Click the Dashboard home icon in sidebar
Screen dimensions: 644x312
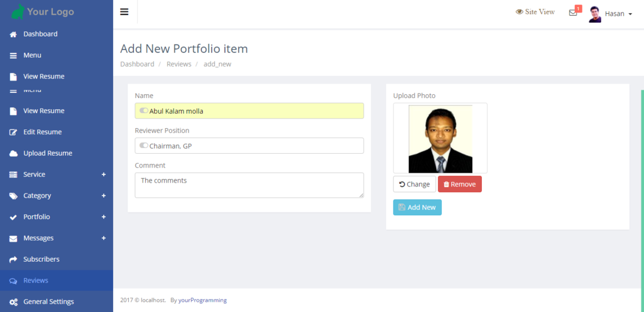coord(13,35)
